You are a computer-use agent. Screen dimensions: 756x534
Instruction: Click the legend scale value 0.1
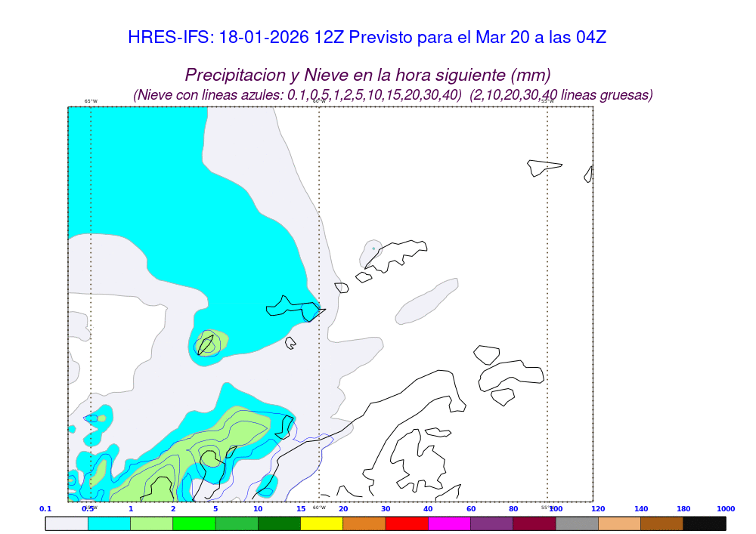(x=45, y=509)
